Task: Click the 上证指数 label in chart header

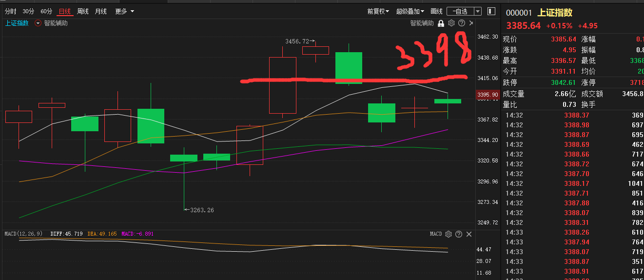Action: tap(17, 23)
